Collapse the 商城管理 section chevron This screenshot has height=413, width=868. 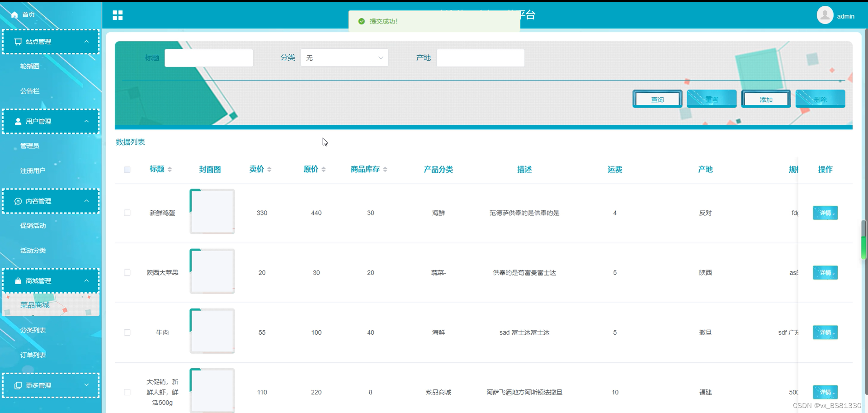click(86, 280)
